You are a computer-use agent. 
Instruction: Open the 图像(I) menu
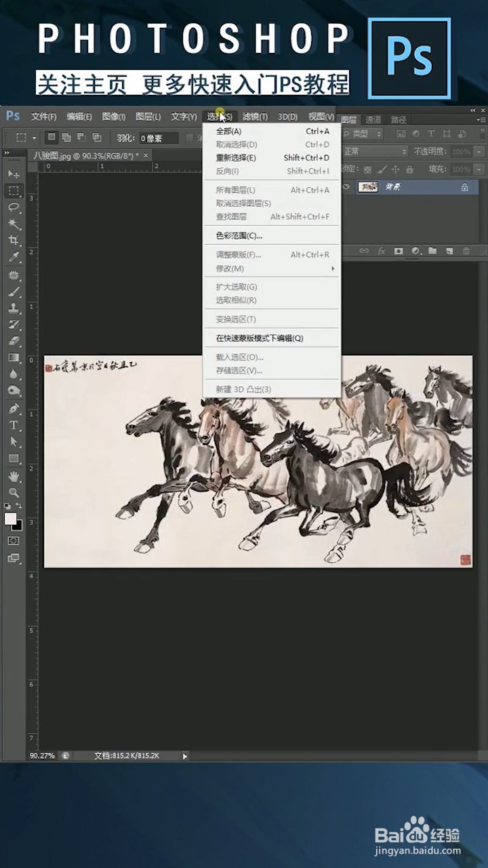pyautogui.click(x=114, y=117)
